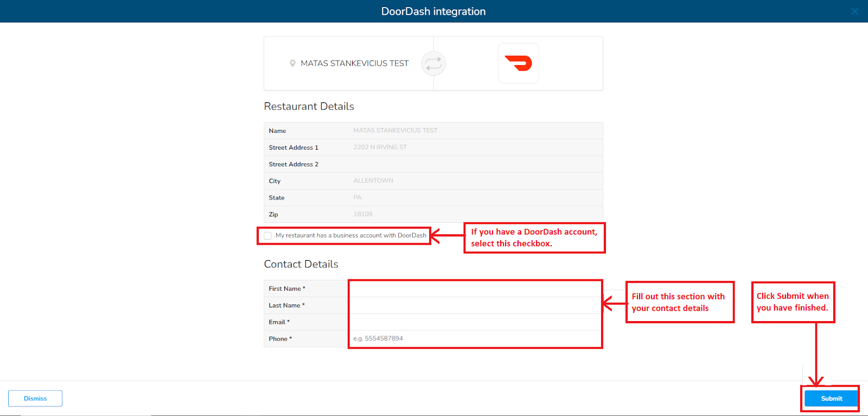Viewport: 868px width, 416px height.
Task: Click the DoorDash logo icon
Action: (519, 63)
